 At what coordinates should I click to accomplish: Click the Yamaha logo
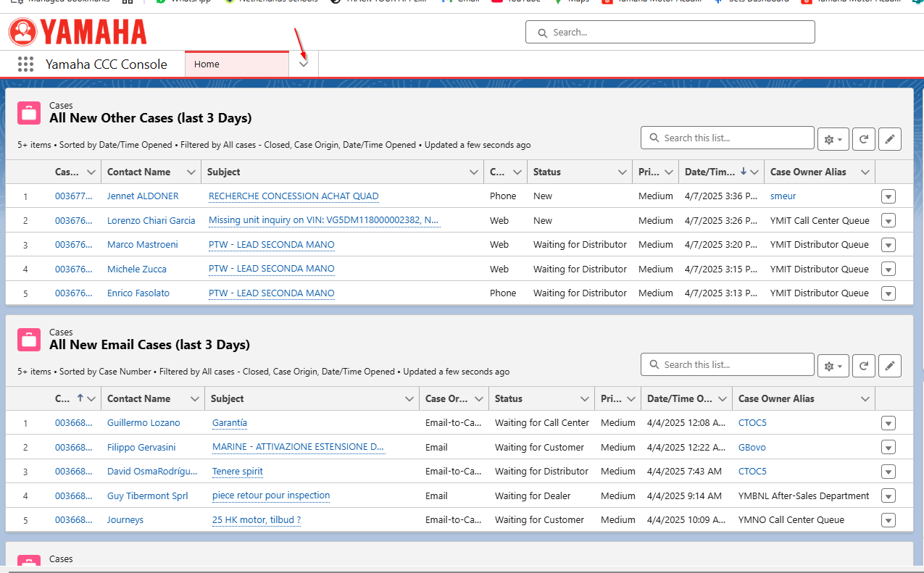[78, 32]
